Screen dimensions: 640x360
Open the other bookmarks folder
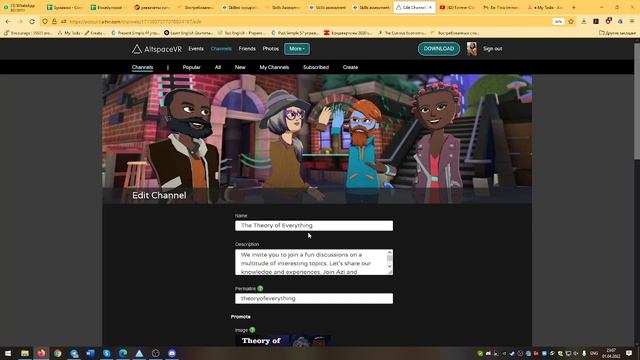click(618, 33)
